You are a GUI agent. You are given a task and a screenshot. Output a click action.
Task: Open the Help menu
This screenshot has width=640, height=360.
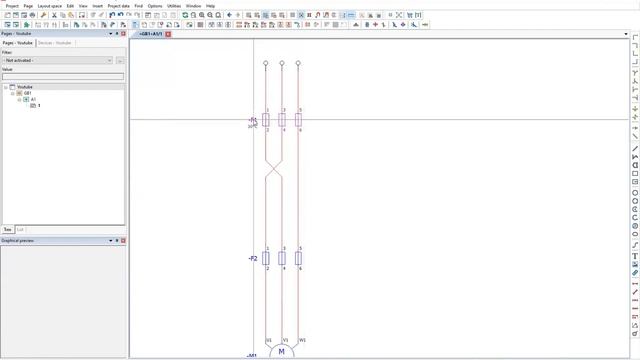tap(210, 6)
